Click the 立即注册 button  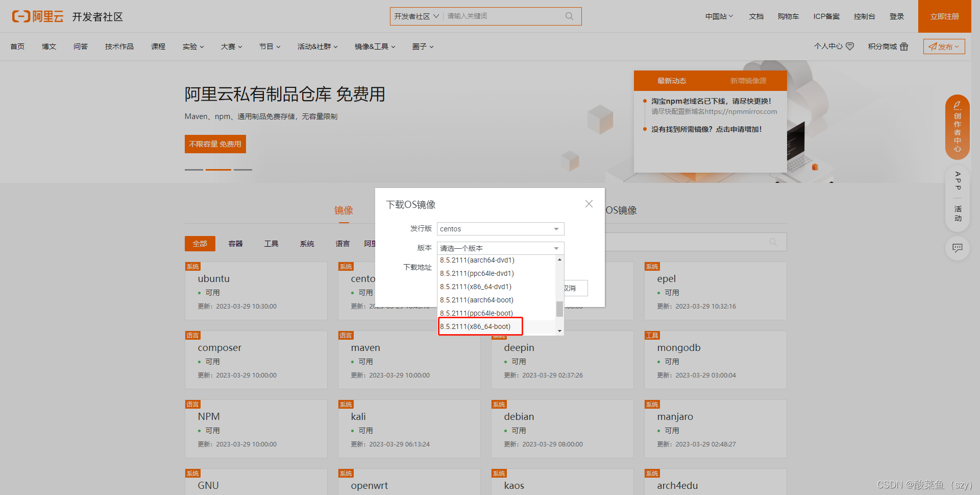pyautogui.click(x=944, y=16)
